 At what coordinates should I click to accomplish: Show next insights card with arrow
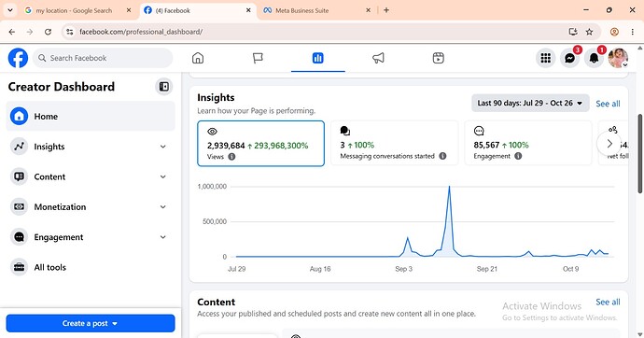(x=609, y=144)
